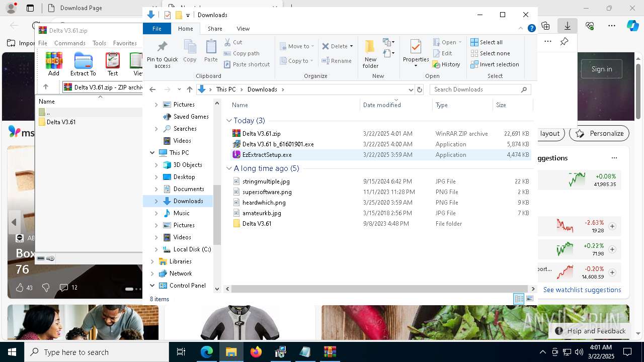Open Recent locations dropdown arrow
This screenshot has width=644, height=362.
(179, 89)
